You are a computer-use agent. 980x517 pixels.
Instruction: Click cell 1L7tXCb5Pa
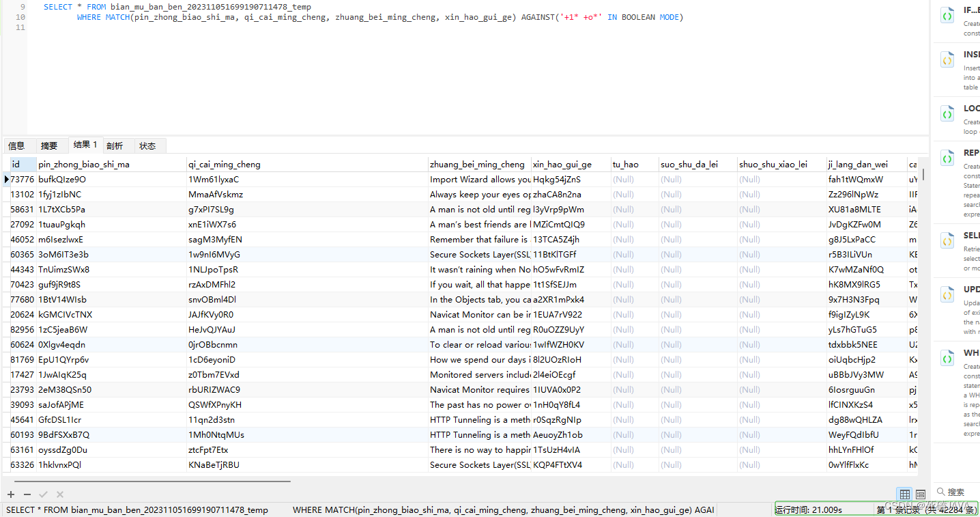(x=111, y=209)
